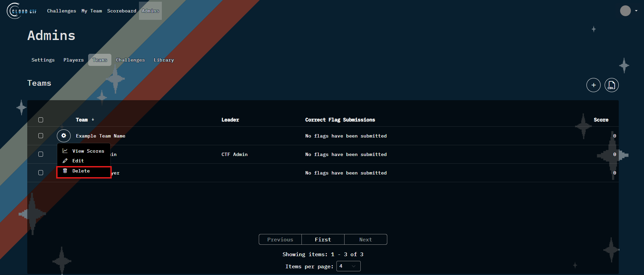Click the user avatar in top right
Viewport: 644px width, 275px height.
coord(625,11)
